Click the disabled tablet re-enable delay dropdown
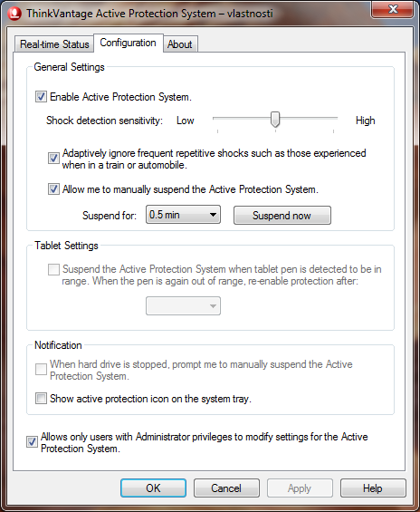The image size is (420, 512). click(183, 306)
